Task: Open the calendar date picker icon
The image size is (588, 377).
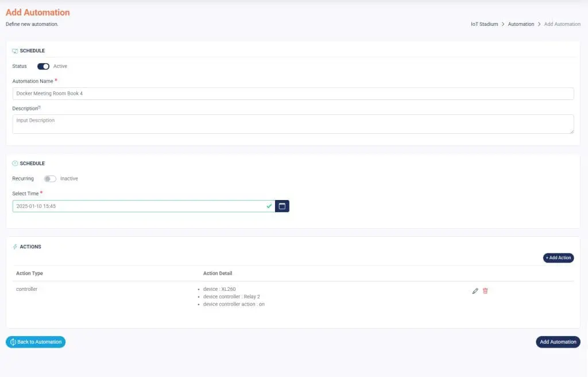Action: coord(282,206)
